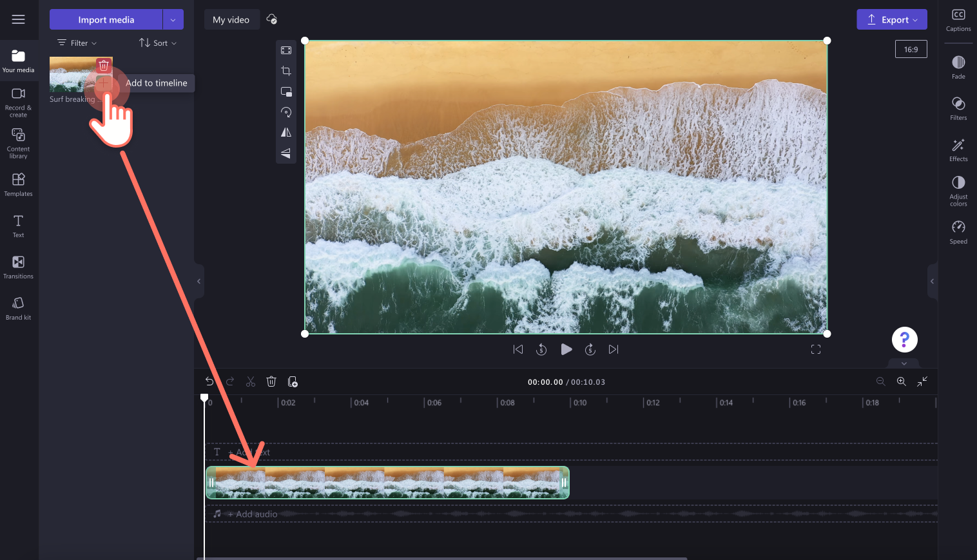Forward 5 seconds

pos(590,349)
